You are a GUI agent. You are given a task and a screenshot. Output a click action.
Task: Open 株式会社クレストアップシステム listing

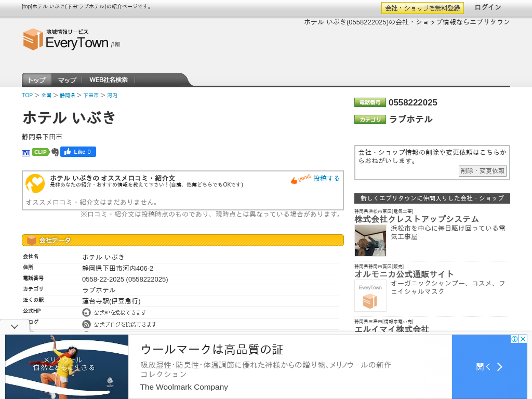point(417,219)
